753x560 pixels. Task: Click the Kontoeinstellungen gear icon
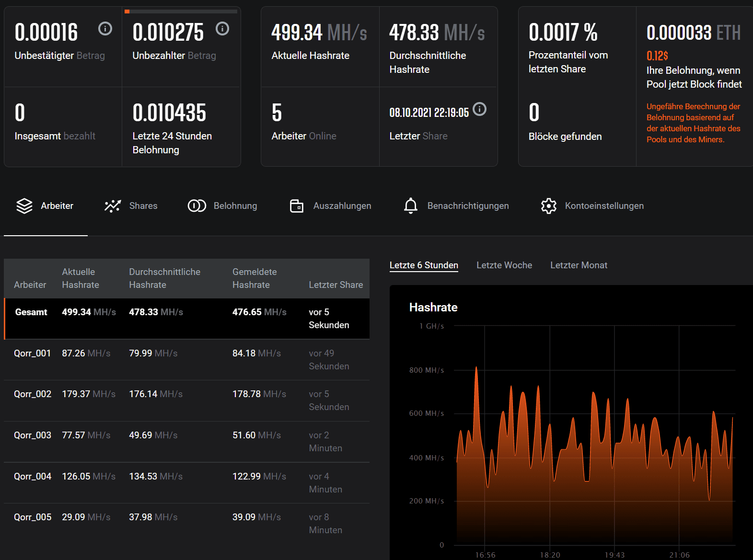coord(549,206)
